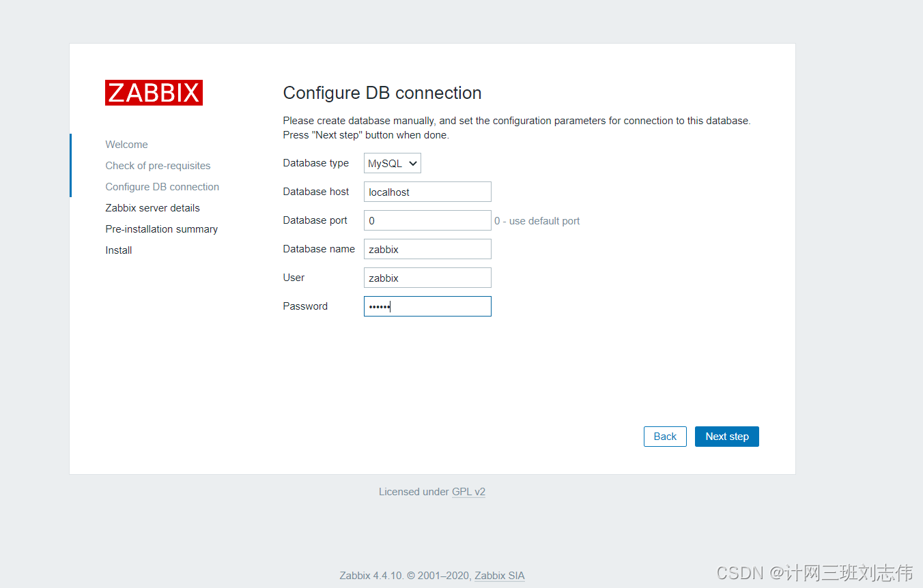
Task: Open the GPL v2 license link
Action: (x=468, y=492)
